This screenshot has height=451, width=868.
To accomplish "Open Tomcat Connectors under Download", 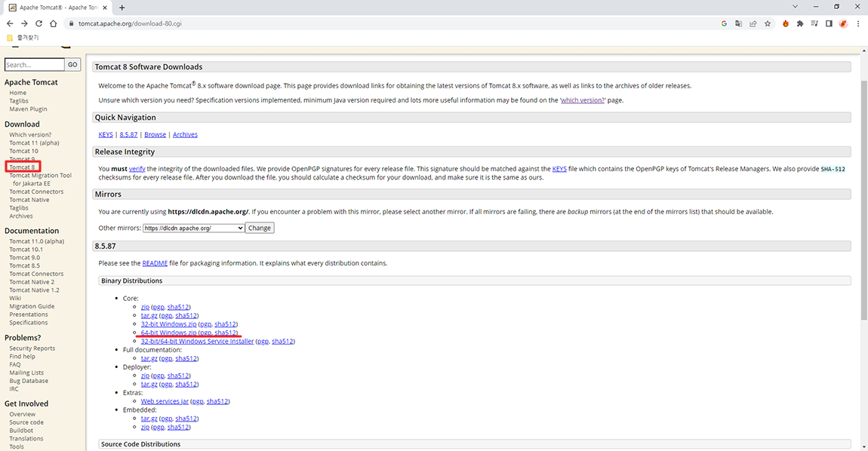I will pos(36,192).
